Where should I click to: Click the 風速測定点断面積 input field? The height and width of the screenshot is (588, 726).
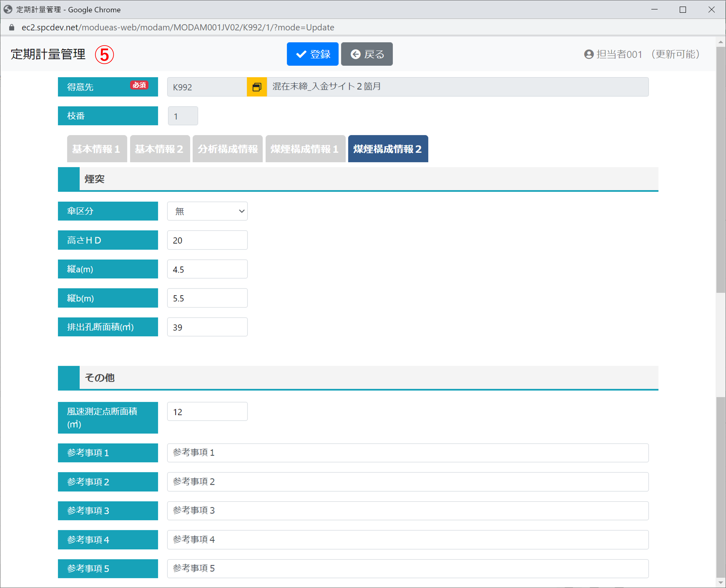click(207, 412)
